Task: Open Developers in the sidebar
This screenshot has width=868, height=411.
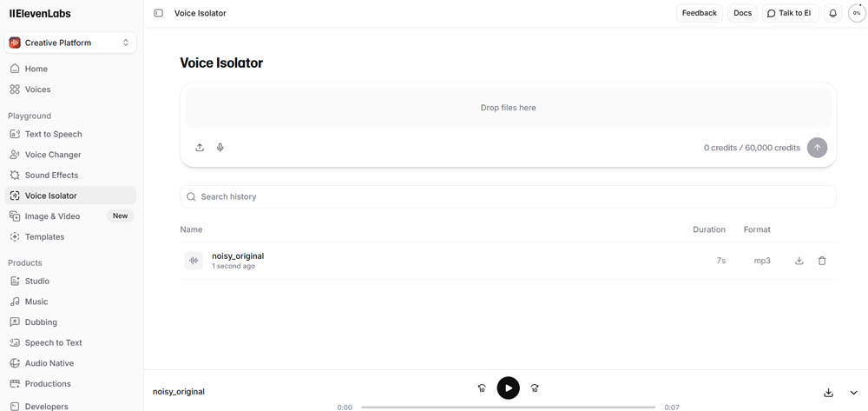Action: [x=70, y=406]
